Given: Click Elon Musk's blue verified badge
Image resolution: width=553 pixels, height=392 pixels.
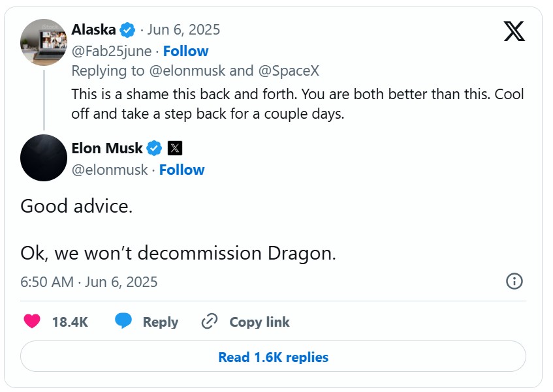Looking at the screenshot, I should (154, 149).
